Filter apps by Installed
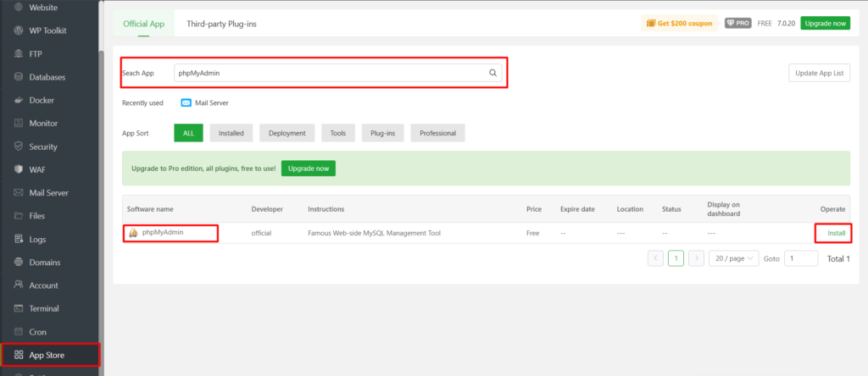Image resolution: width=868 pixels, height=376 pixels. (x=231, y=133)
